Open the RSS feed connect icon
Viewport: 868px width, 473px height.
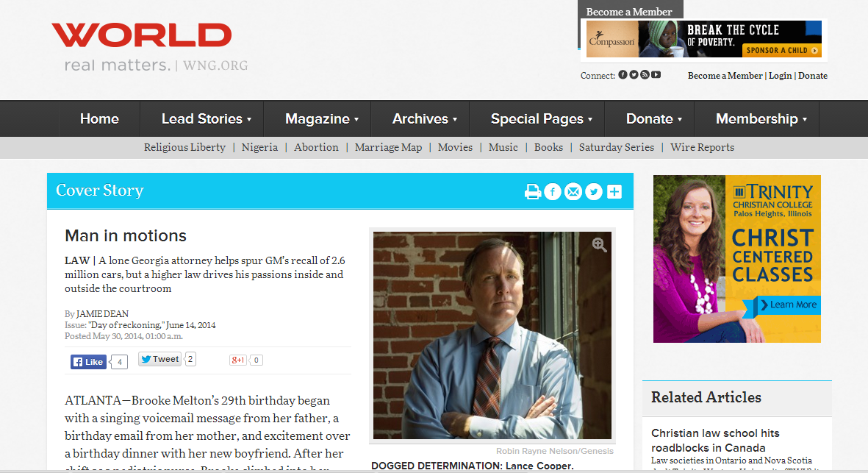click(645, 75)
